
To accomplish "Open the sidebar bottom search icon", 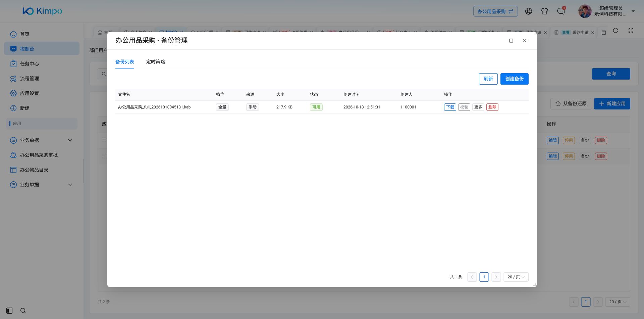I will pyautogui.click(x=23, y=311).
